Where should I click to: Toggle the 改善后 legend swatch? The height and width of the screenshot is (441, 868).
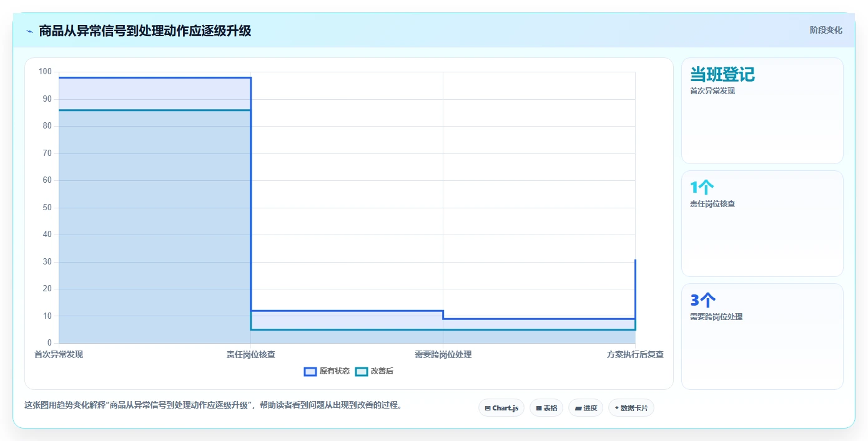[362, 371]
